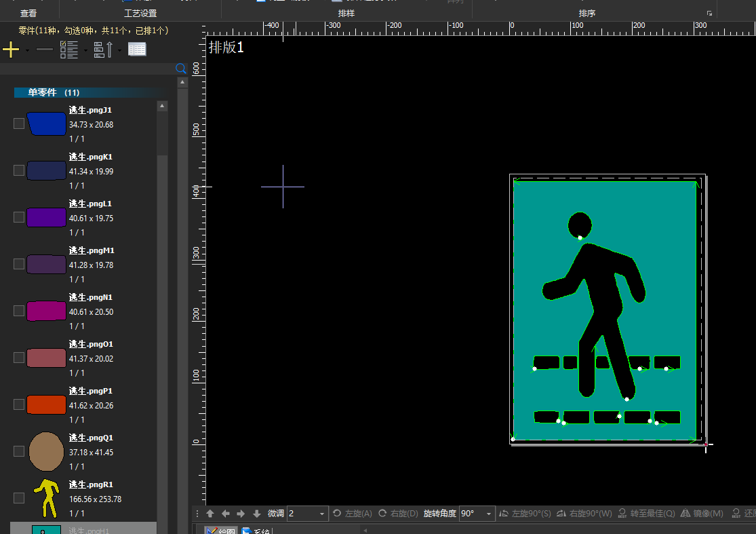This screenshot has height=534, width=756.
Task: Select the dusty red 逃生.pngO1 thumbnail
Action: [x=46, y=358]
